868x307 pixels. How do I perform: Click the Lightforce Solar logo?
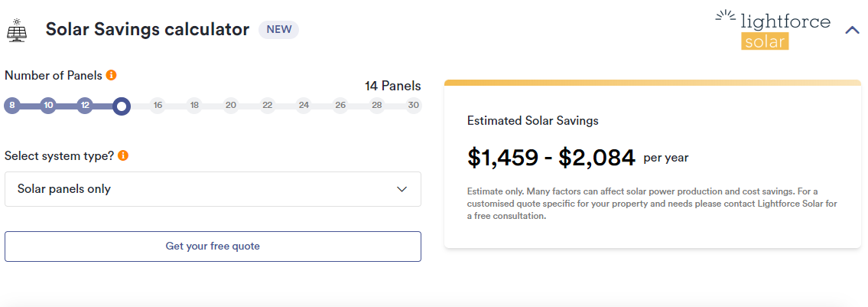click(773, 31)
